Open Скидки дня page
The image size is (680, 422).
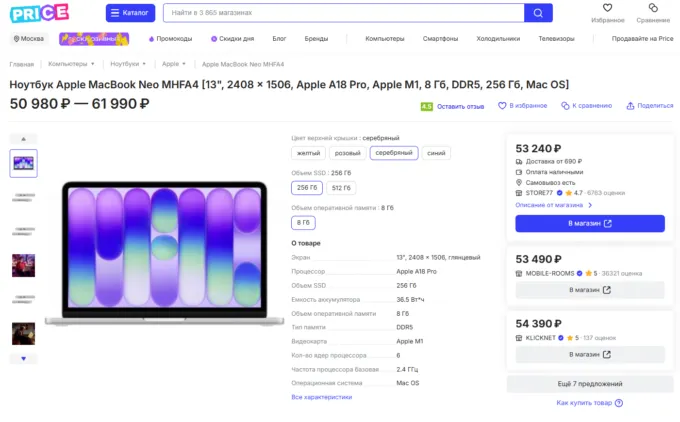coord(232,39)
